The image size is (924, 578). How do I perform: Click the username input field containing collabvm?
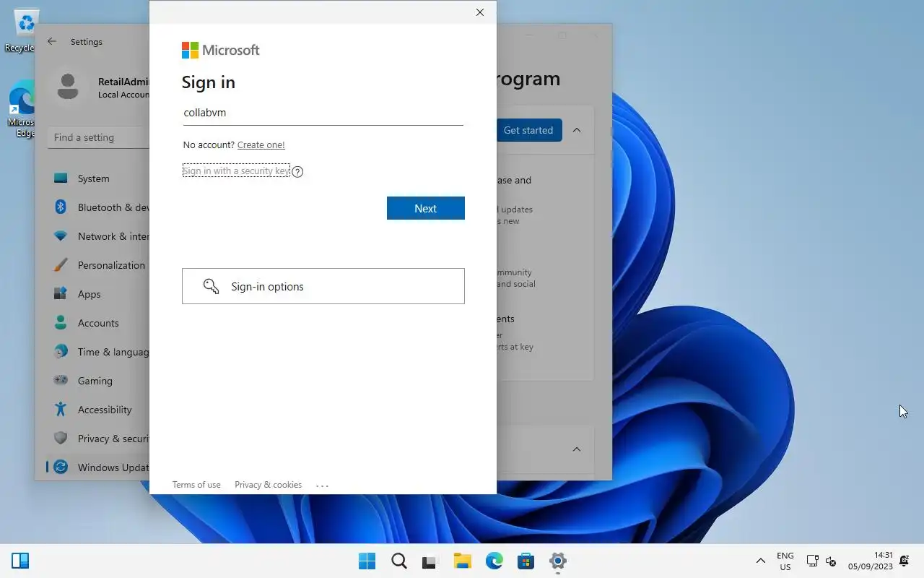[323, 113]
